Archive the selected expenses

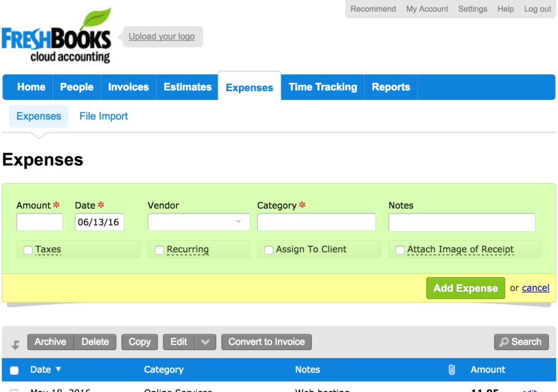[51, 342]
